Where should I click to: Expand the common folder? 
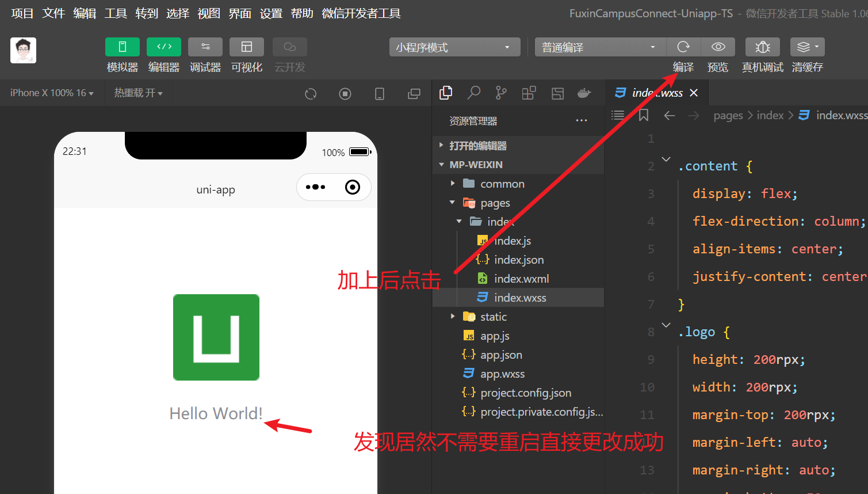click(518, 184)
